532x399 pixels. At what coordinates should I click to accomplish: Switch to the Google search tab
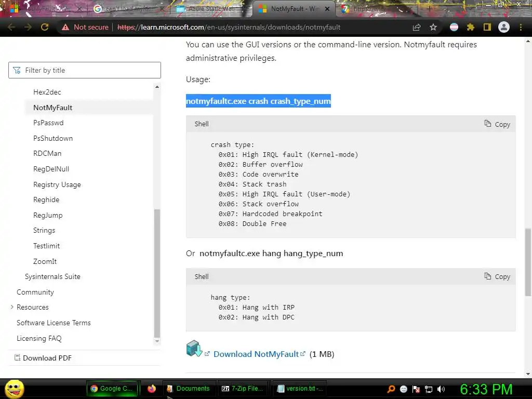[127, 9]
